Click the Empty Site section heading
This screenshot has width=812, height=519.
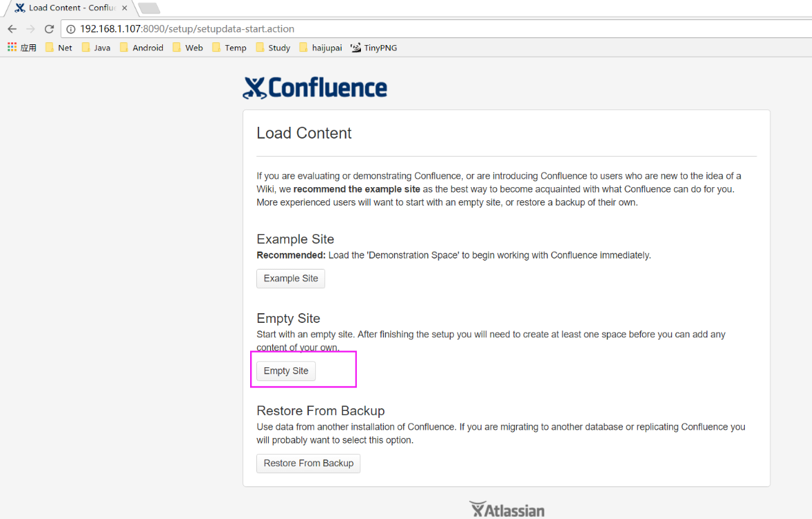point(288,319)
